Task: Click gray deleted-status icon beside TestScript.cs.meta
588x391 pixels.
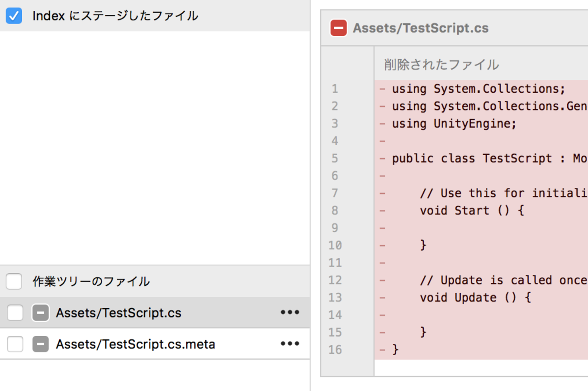Action: pos(40,344)
